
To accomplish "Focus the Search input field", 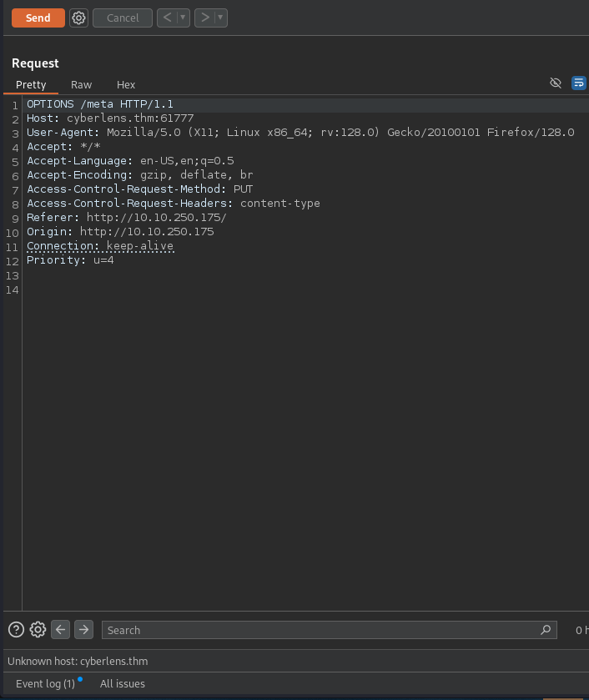I will coord(329,630).
